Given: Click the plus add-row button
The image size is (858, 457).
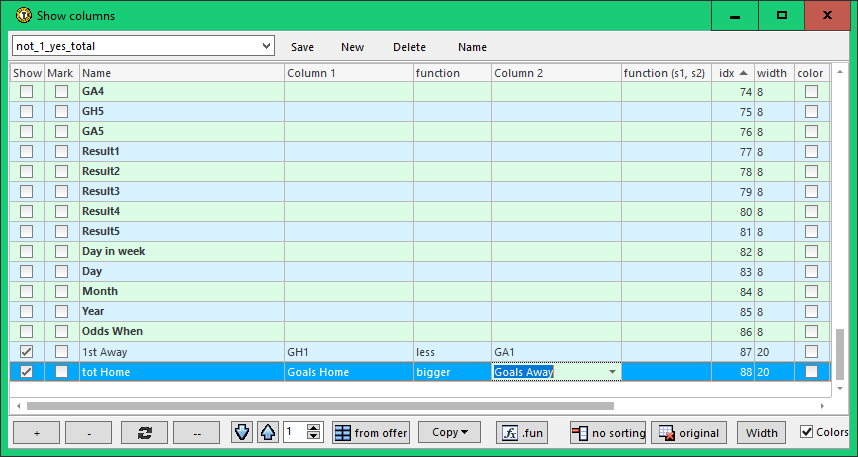Looking at the screenshot, I should coord(35,432).
